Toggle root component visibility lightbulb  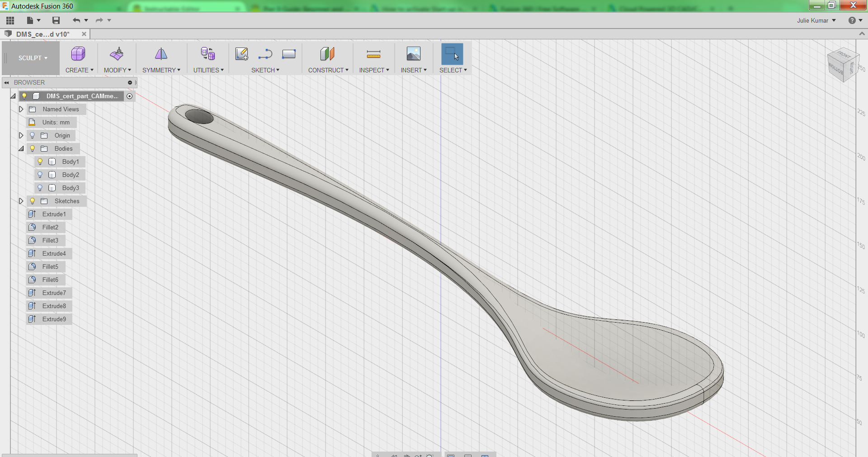[x=24, y=96]
